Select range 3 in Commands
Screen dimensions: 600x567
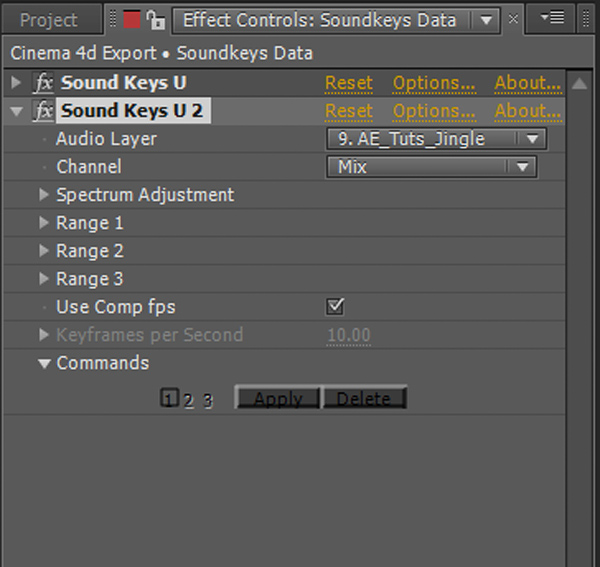[x=207, y=400]
